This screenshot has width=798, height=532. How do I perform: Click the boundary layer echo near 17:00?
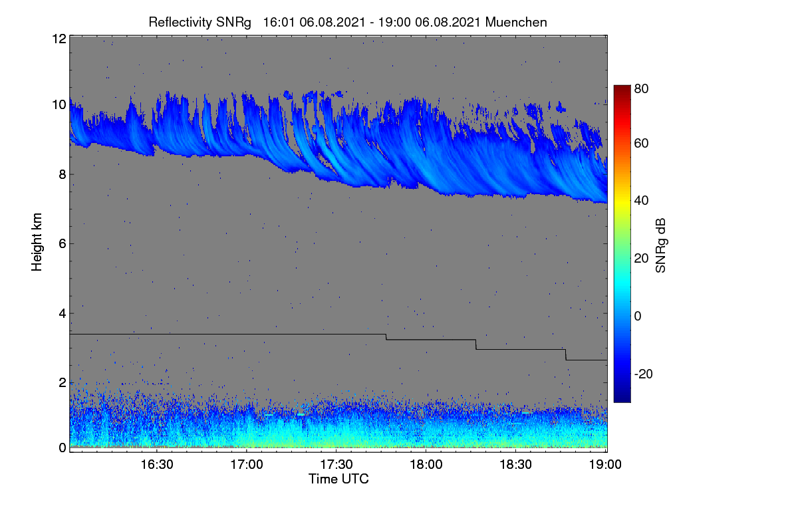coord(247,432)
